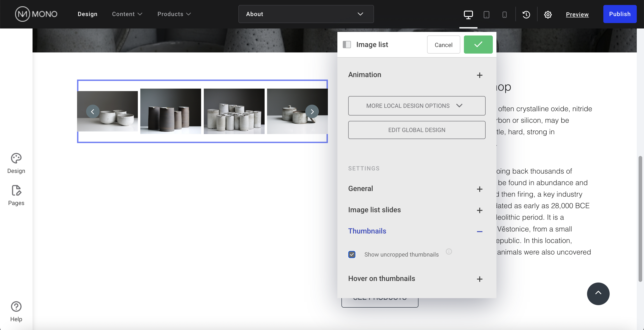Click Edit Global Design
The height and width of the screenshot is (330, 644).
pyautogui.click(x=416, y=130)
